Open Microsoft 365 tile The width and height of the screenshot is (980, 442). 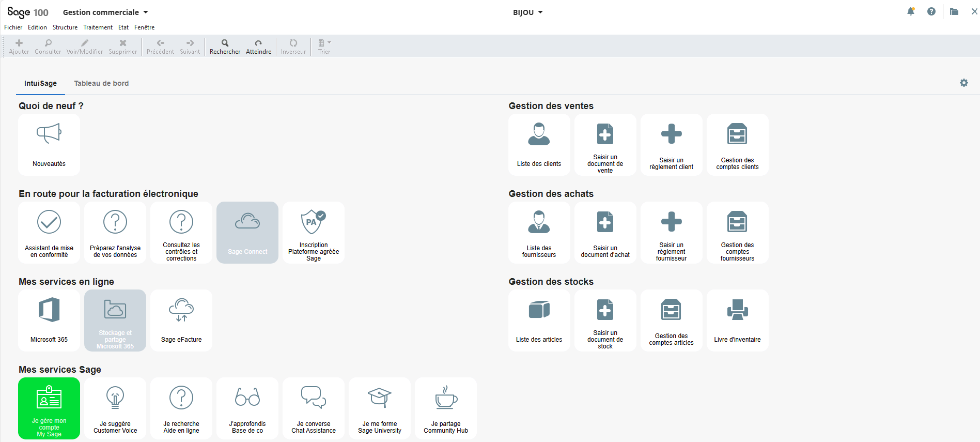(49, 320)
